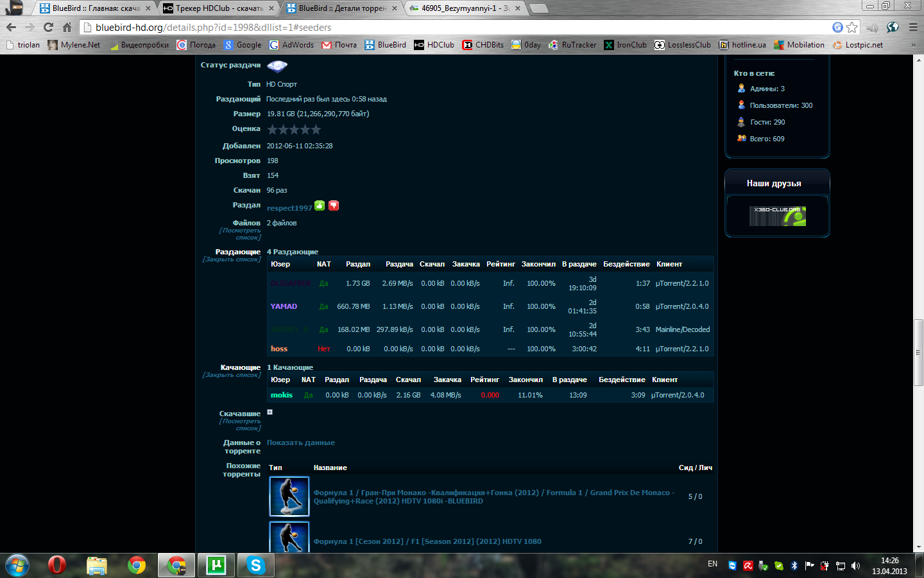Expand the Скачавшие list with plus icon
Image resolution: width=924 pixels, height=578 pixels.
tap(270, 412)
